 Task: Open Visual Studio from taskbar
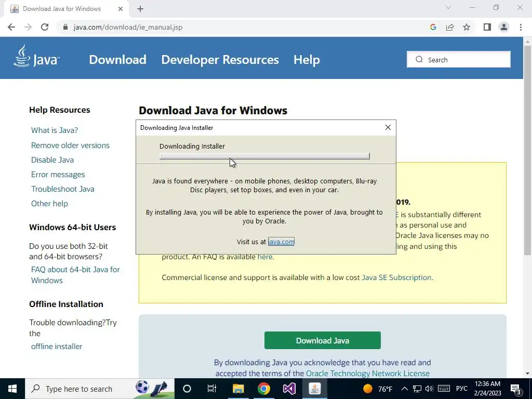click(289, 389)
